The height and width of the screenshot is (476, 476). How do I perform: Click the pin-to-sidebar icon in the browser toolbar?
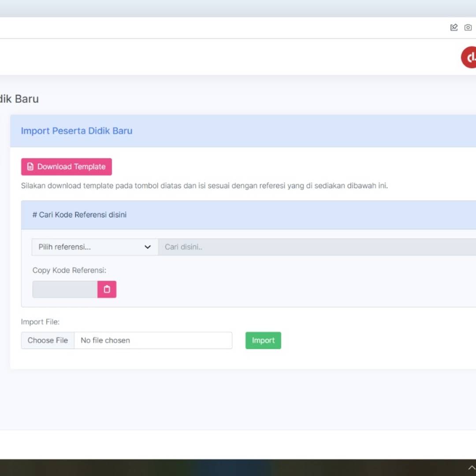tap(454, 28)
